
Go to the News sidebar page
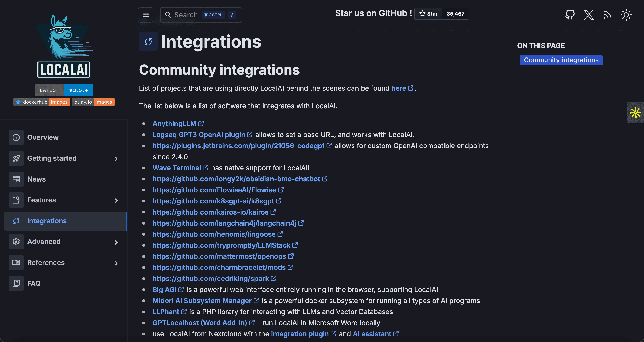click(66, 179)
